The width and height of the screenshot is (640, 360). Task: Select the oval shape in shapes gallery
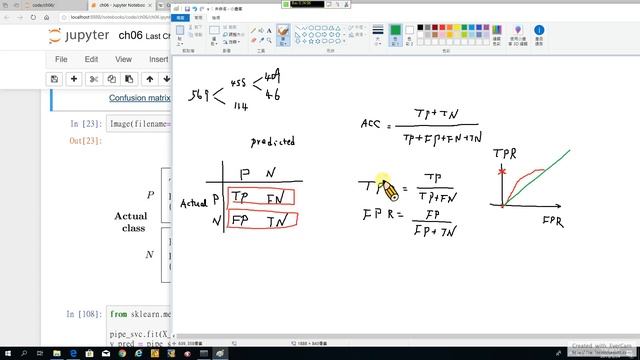tap(311, 28)
